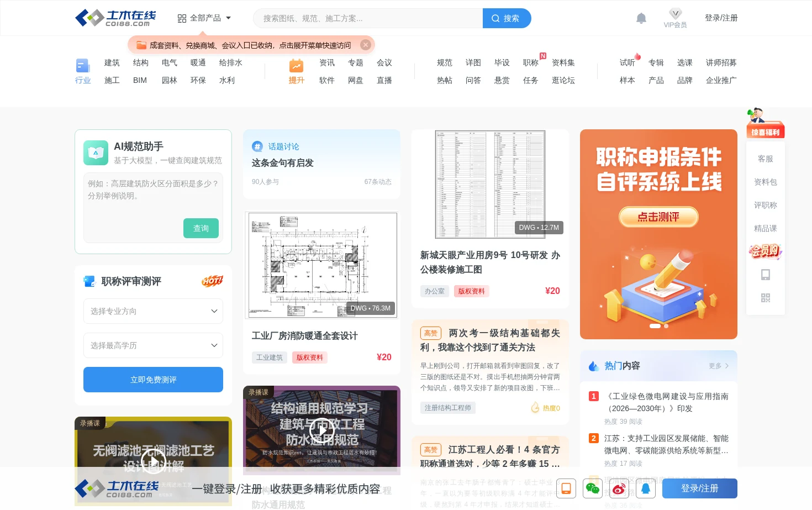Click the magnifier search button
The image size is (812, 510).
click(x=507, y=18)
